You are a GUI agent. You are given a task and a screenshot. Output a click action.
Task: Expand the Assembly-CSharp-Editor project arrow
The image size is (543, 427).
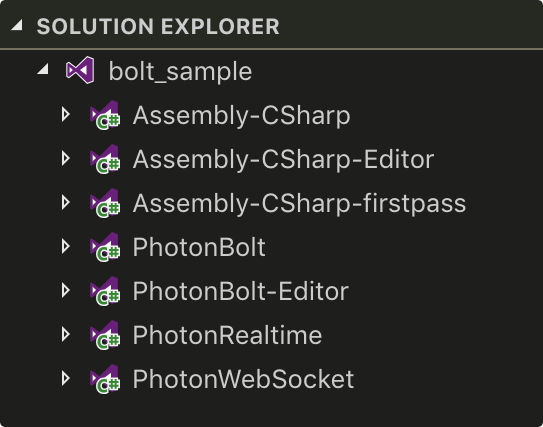click(65, 159)
